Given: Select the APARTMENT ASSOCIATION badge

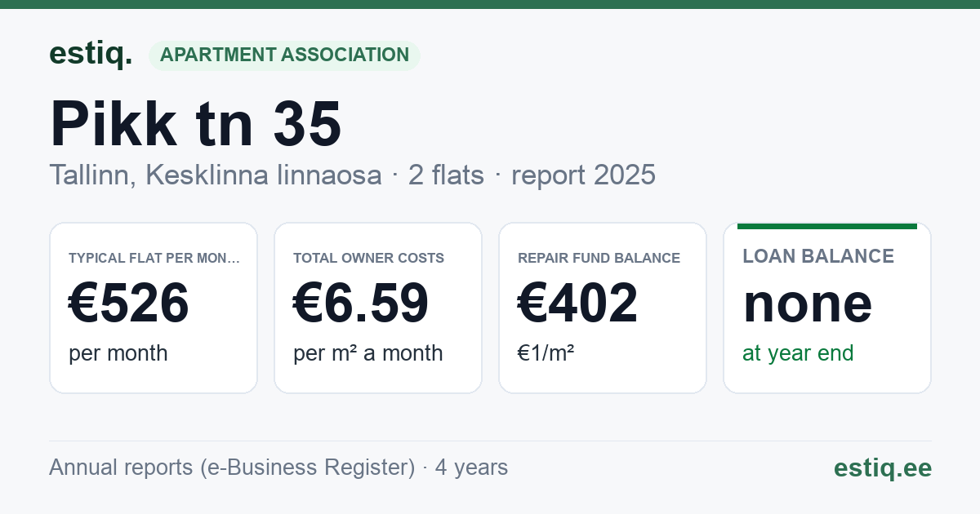Looking at the screenshot, I should pos(284,55).
